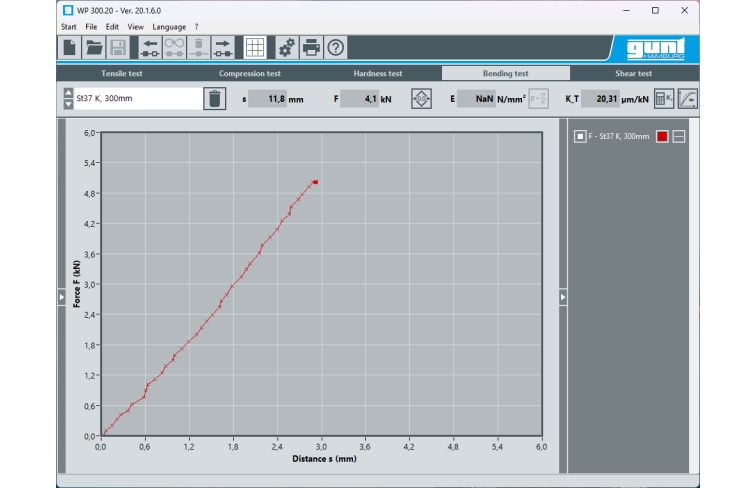Toggle checkbox for F - St37 K, 300mm curve

(579, 136)
